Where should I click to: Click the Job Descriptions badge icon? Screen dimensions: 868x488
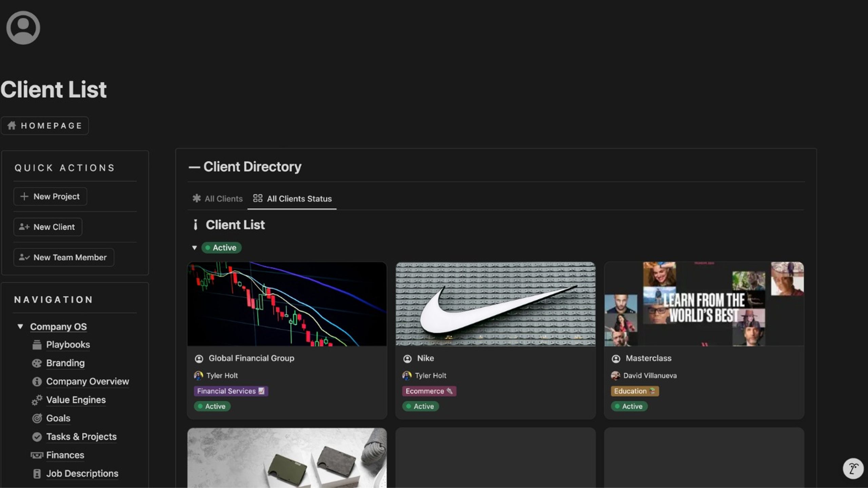click(x=37, y=474)
